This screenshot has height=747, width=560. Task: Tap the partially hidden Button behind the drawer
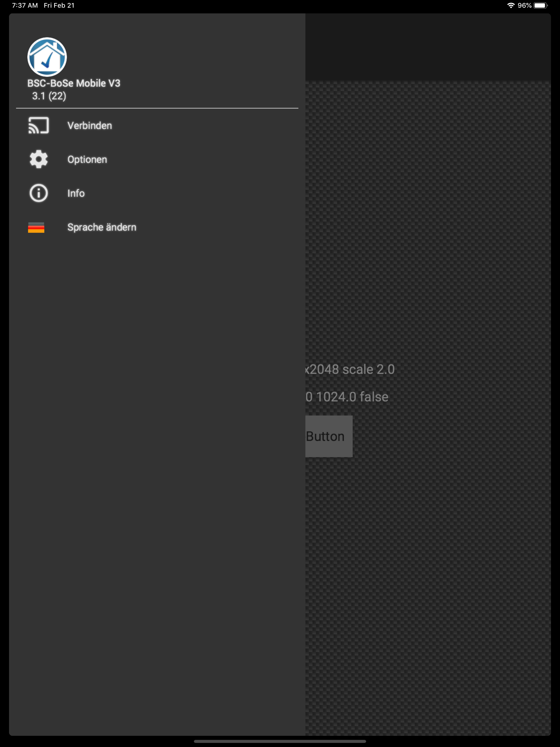pos(329,436)
